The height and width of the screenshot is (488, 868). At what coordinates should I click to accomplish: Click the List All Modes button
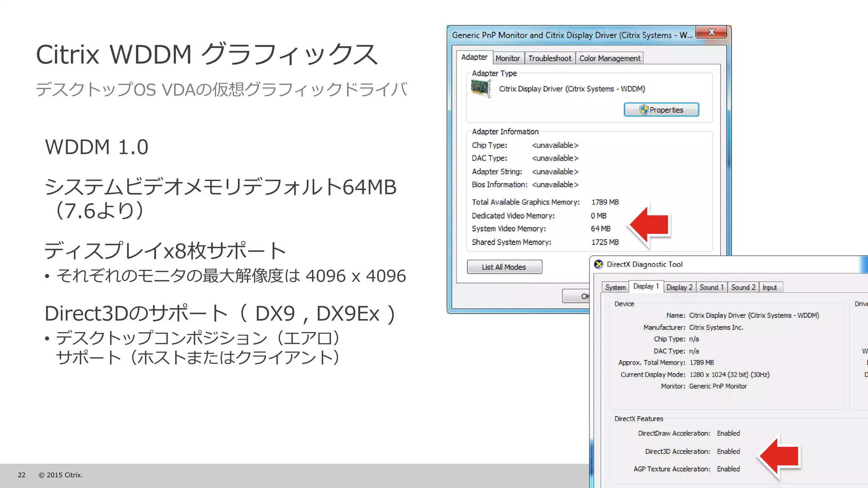[504, 267]
